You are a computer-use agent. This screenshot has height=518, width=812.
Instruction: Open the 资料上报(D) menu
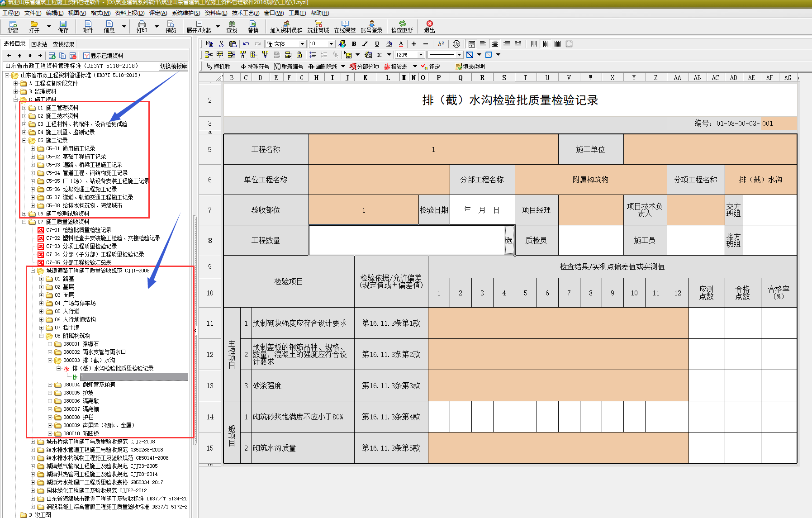click(130, 13)
